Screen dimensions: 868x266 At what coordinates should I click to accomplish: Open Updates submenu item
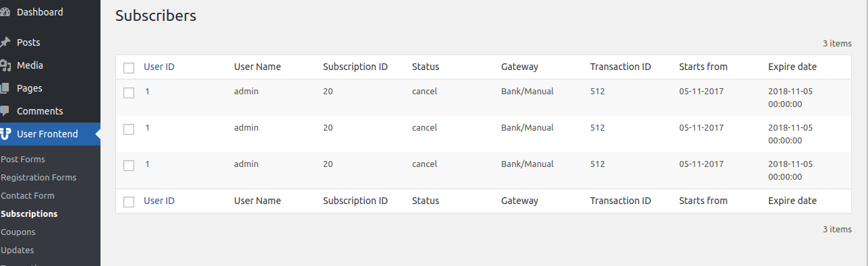click(18, 250)
